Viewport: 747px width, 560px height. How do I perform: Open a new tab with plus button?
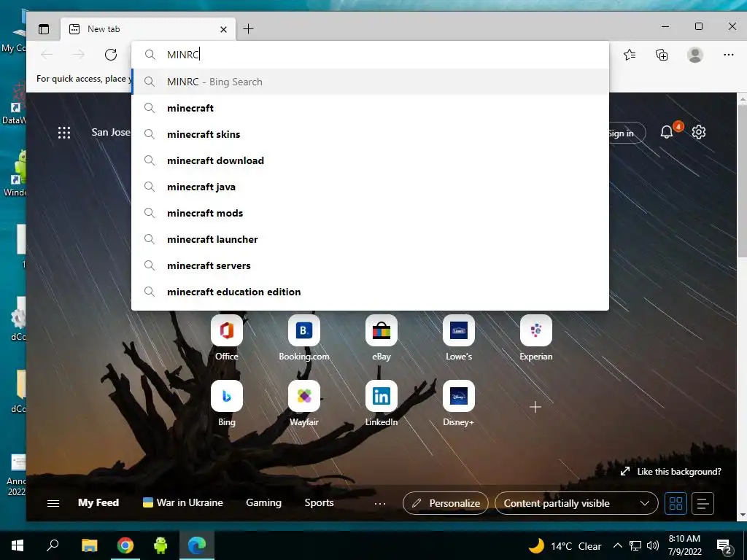[248, 29]
